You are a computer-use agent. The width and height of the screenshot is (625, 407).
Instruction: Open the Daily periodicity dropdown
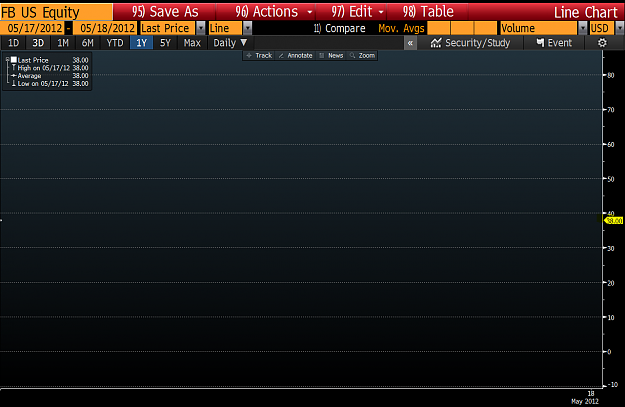[230, 43]
